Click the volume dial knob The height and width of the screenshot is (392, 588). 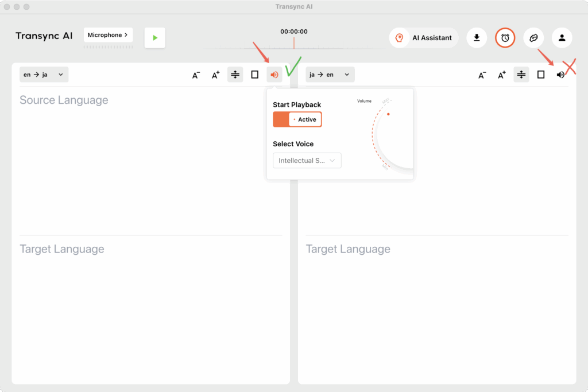tap(388, 114)
